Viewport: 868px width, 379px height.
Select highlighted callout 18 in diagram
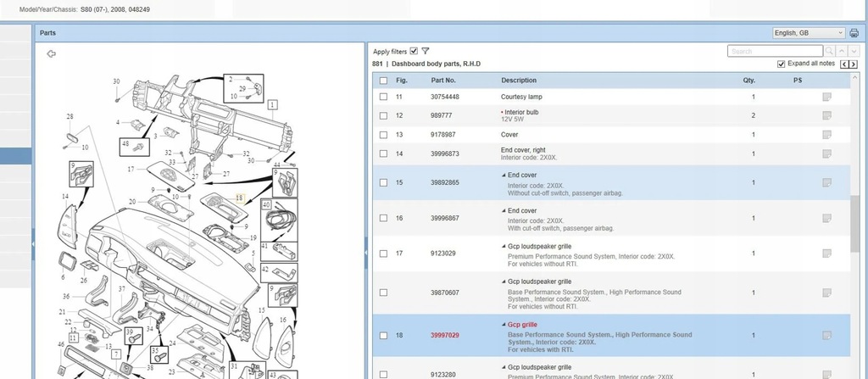pyautogui.click(x=240, y=198)
